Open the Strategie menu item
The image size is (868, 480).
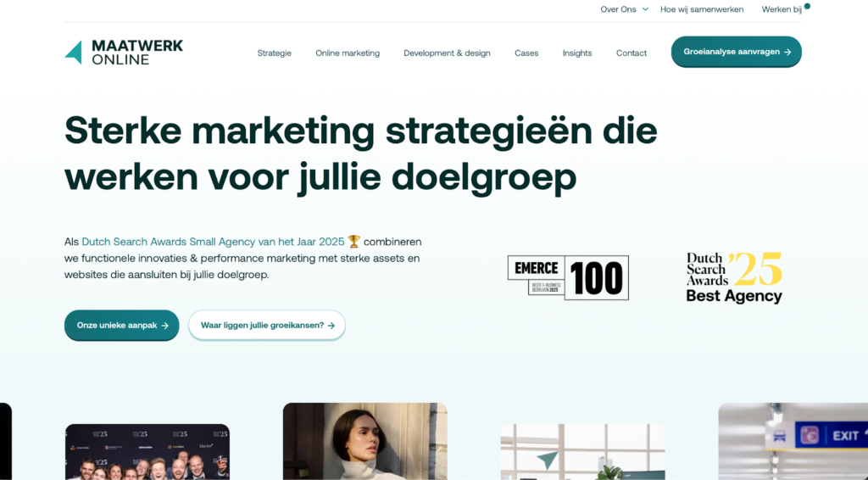click(x=274, y=53)
